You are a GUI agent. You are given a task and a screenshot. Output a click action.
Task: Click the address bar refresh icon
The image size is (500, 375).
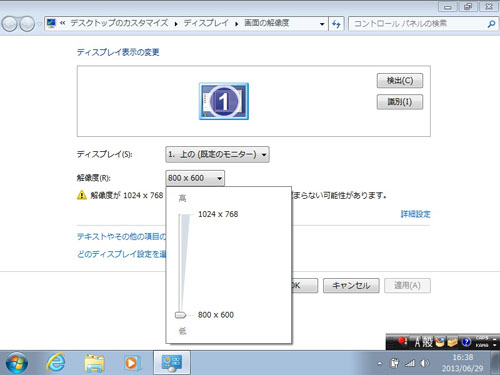tap(336, 24)
